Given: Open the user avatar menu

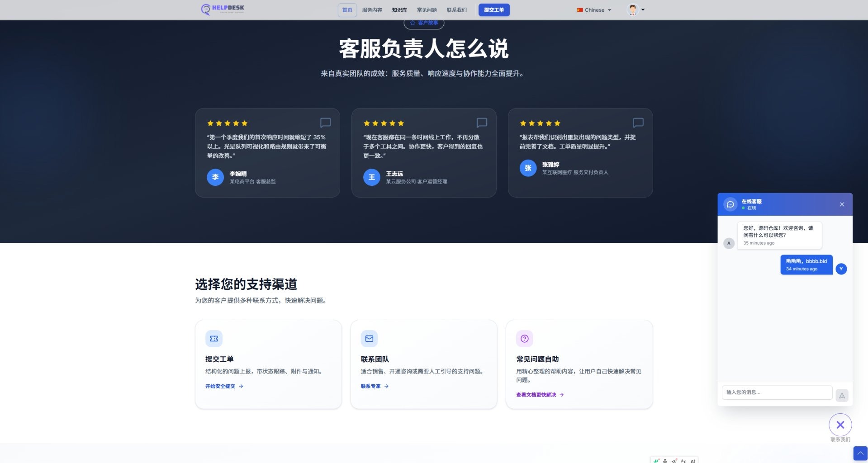Looking at the screenshot, I should coord(636,9).
